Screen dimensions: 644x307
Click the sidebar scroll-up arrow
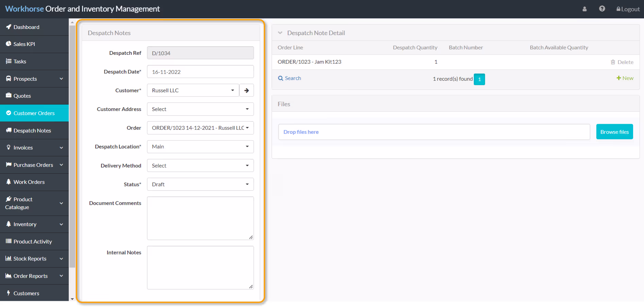click(72, 22)
